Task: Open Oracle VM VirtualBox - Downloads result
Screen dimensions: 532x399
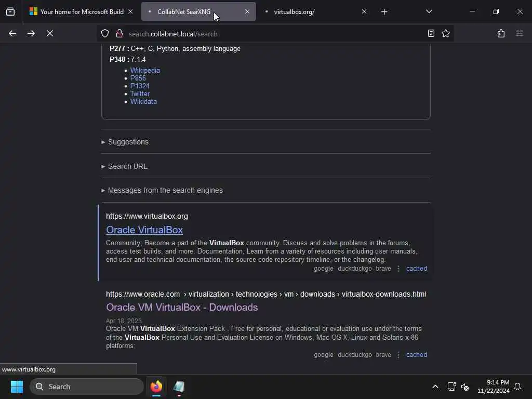Action: click(182, 307)
